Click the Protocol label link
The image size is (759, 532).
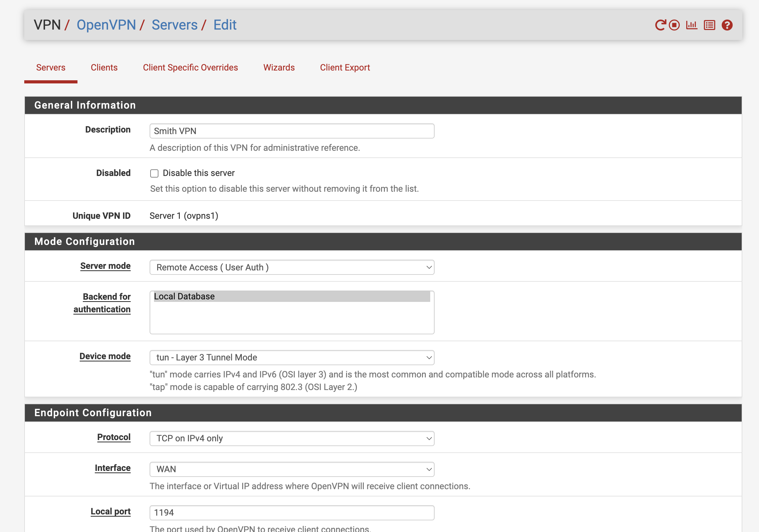tap(114, 437)
